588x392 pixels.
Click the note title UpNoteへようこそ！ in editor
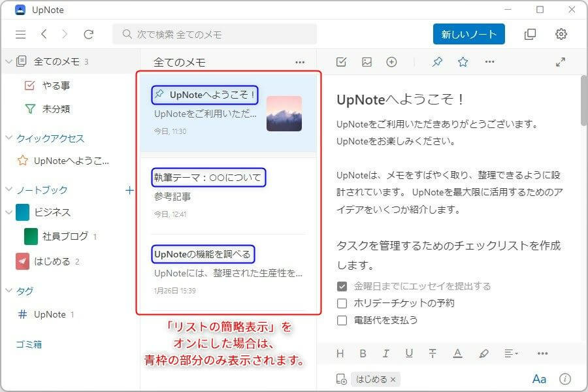coord(400,100)
